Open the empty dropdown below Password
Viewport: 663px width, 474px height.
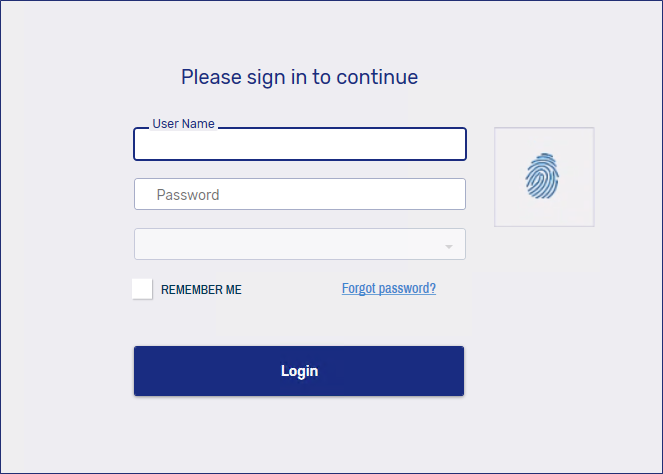[299, 244]
